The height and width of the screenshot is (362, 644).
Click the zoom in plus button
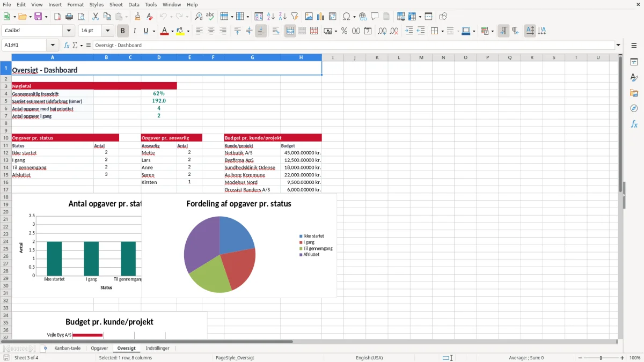623,358
